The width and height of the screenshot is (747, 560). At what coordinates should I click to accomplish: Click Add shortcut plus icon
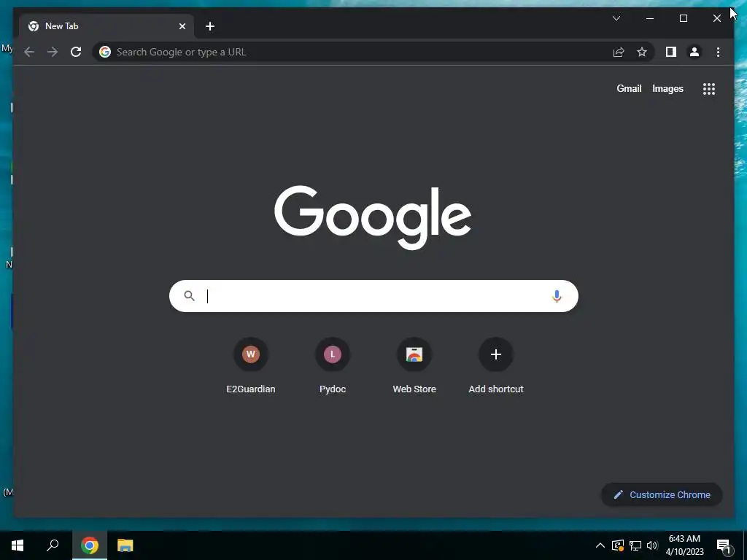496,354
